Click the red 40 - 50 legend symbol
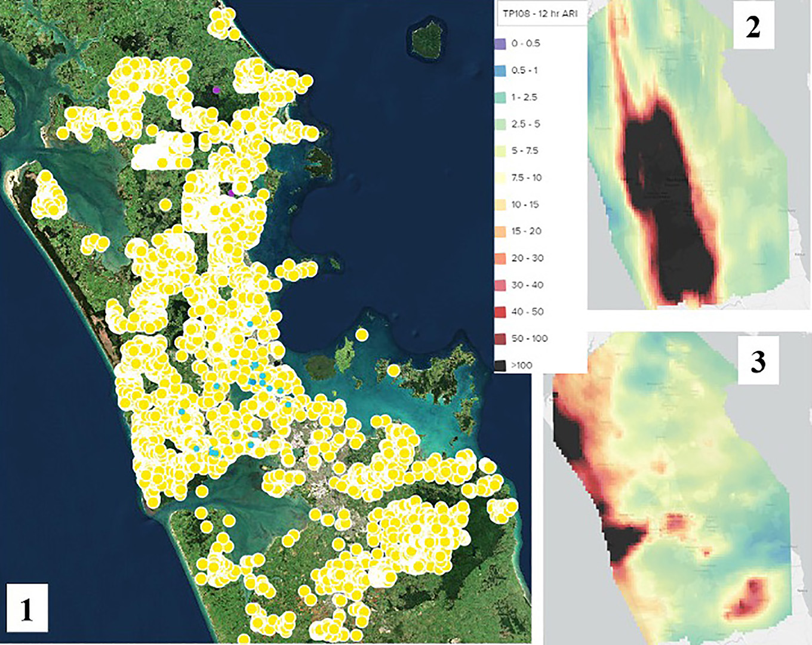 coord(500,311)
